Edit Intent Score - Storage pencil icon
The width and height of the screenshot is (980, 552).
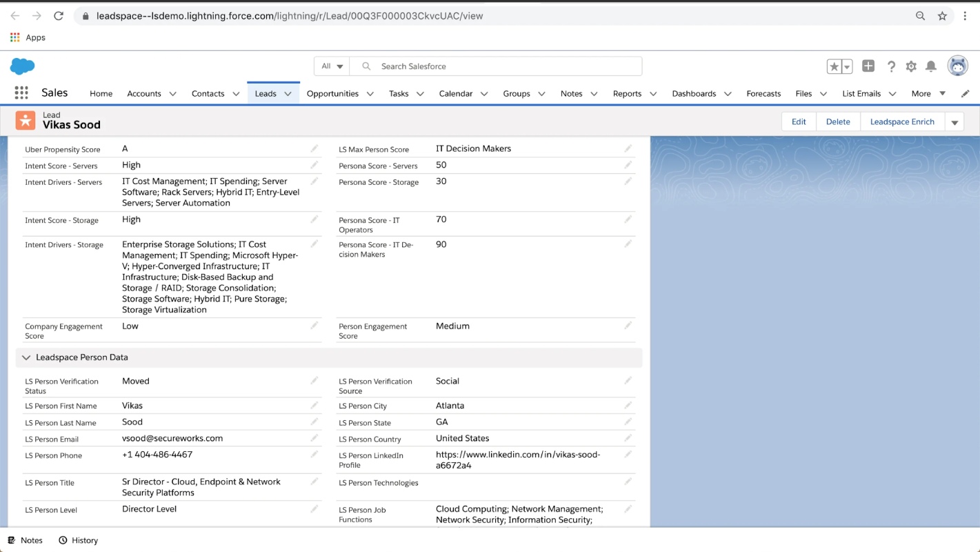[x=314, y=219]
